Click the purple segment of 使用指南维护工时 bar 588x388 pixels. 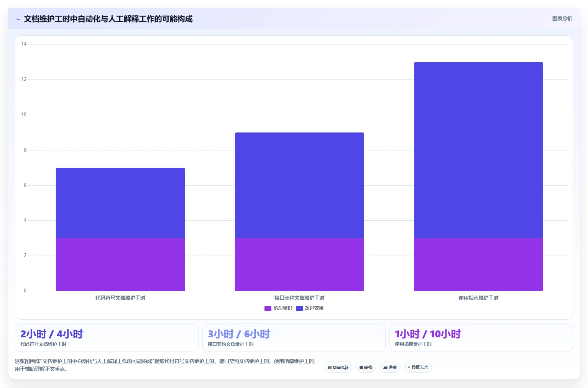pos(478,264)
